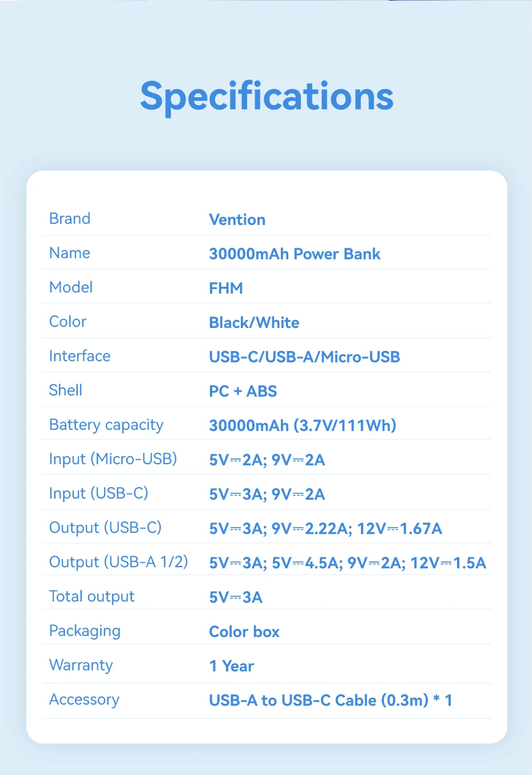Click the Vention brand value
This screenshot has width=532, height=775.
click(237, 220)
